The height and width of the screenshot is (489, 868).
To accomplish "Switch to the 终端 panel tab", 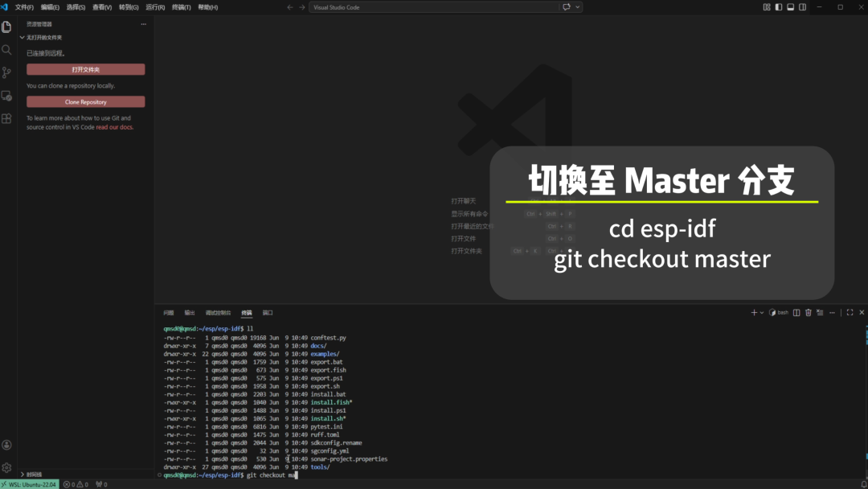I will (x=247, y=313).
